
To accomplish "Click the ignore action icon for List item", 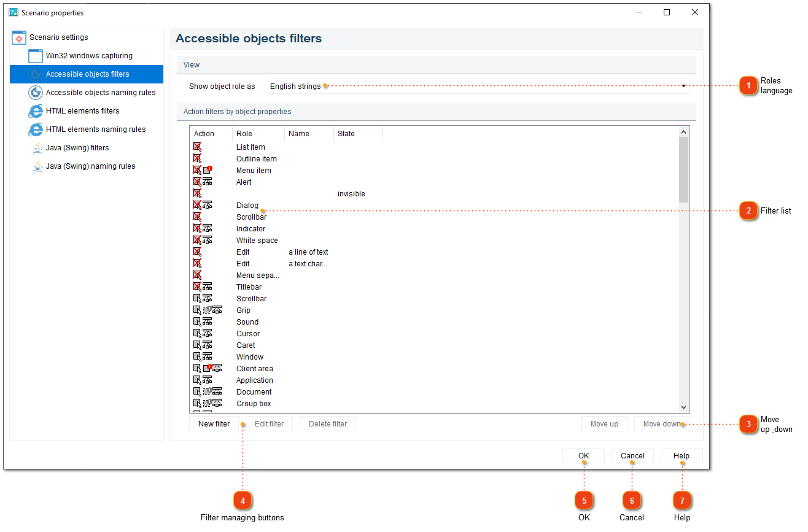I will (197, 147).
